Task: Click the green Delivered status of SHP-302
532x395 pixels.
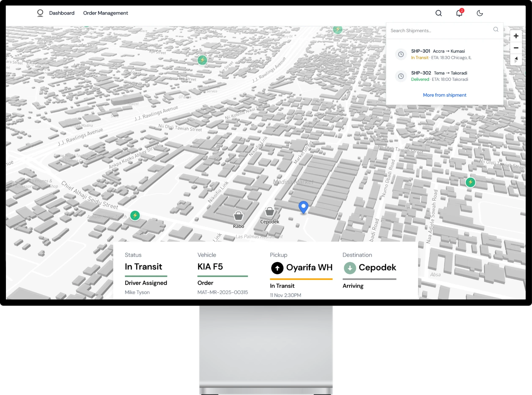Action: point(420,79)
